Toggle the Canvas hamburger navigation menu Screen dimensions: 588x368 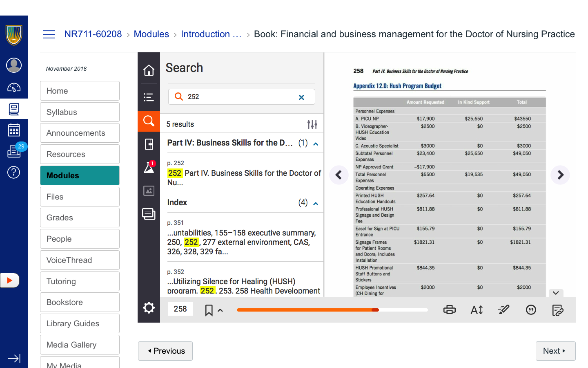[49, 34]
